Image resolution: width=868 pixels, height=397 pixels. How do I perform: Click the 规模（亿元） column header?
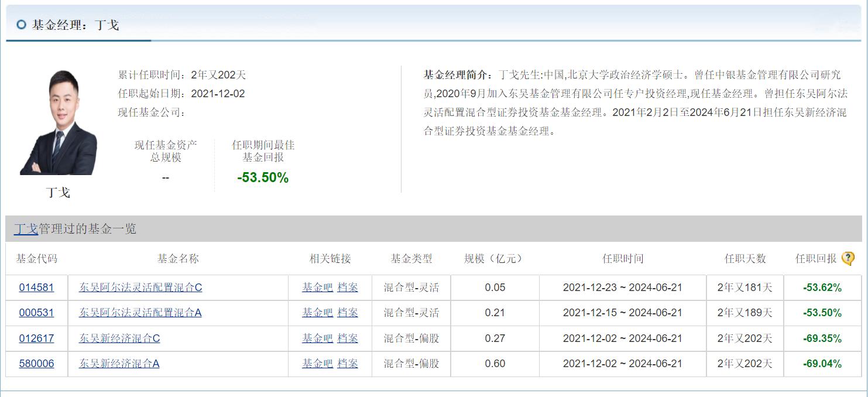(493, 259)
